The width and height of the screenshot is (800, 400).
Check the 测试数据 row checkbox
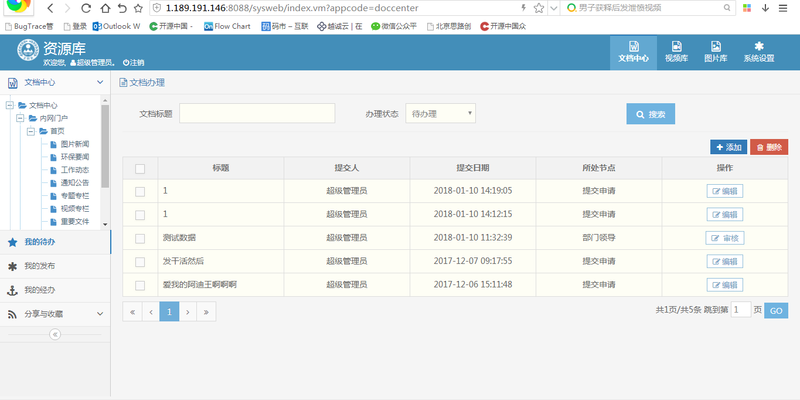coord(140,238)
